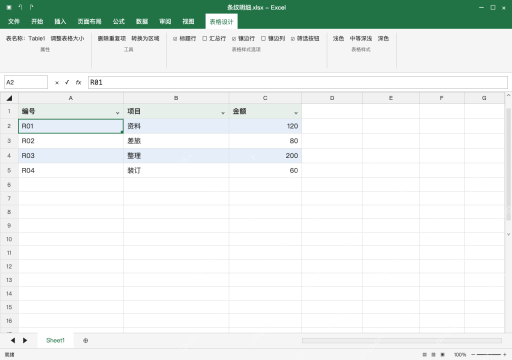Viewport: 512px width, 360px height.
Task: Click the horizontal scrollbar at bottom
Action: [x=402, y=340]
